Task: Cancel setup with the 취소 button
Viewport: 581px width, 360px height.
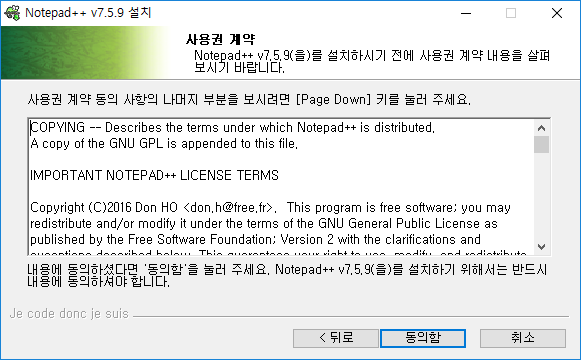Action: (x=523, y=338)
